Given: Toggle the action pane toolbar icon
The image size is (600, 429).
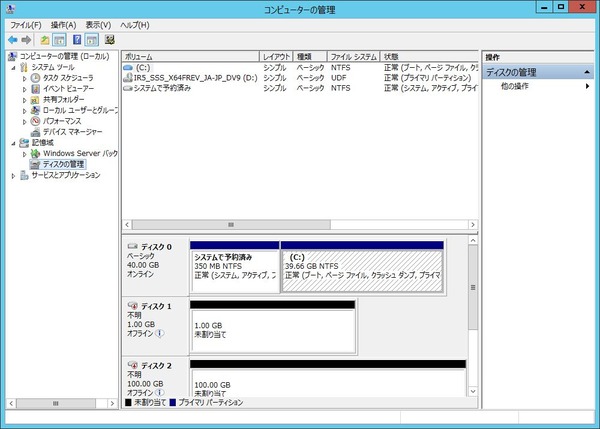Looking at the screenshot, I should pos(92,40).
